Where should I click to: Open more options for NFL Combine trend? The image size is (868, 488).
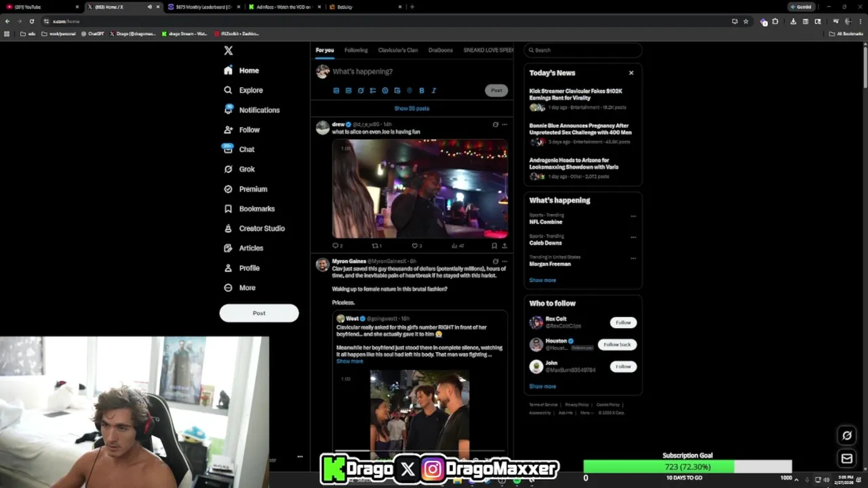633,216
